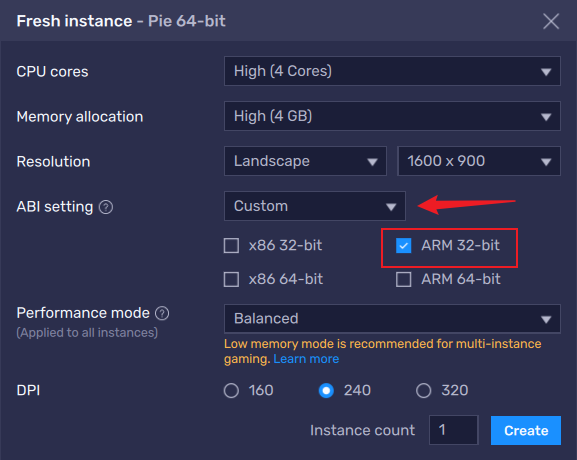Screen dimensions: 577x460
Task: Click the Instance count input field
Action: pos(454,430)
